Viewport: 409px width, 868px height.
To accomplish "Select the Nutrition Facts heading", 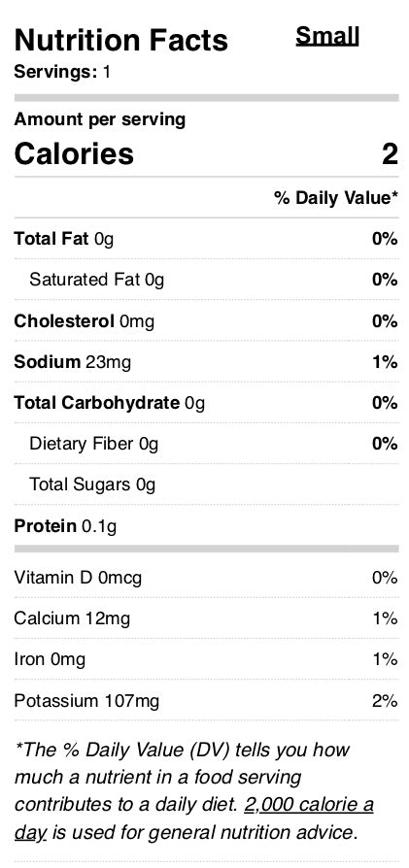I will pyautogui.click(x=120, y=40).
